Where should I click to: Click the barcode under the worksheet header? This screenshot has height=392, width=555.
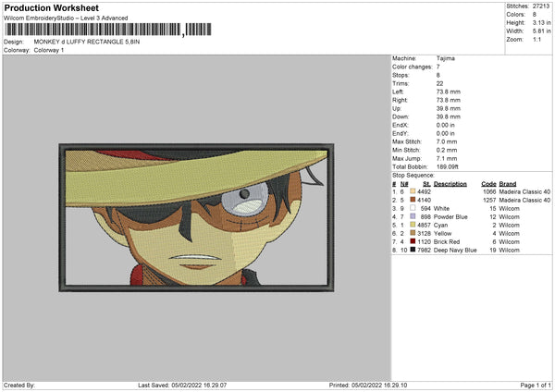coord(108,30)
